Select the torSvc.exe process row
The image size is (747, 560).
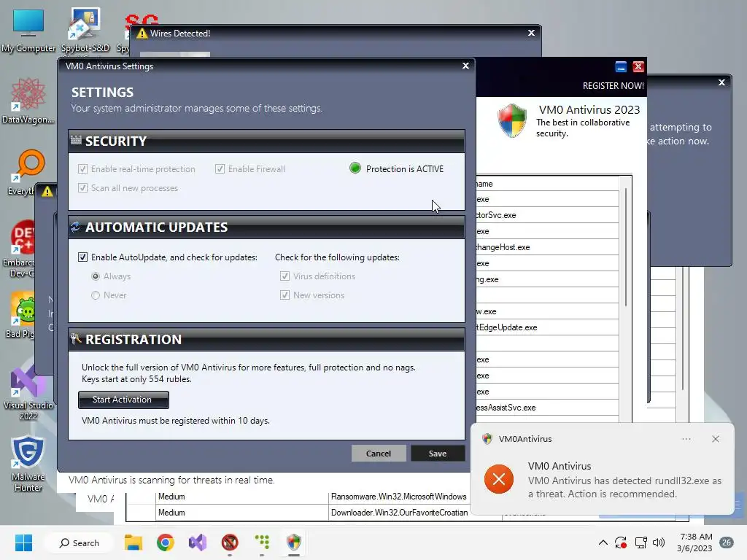click(x=547, y=215)
